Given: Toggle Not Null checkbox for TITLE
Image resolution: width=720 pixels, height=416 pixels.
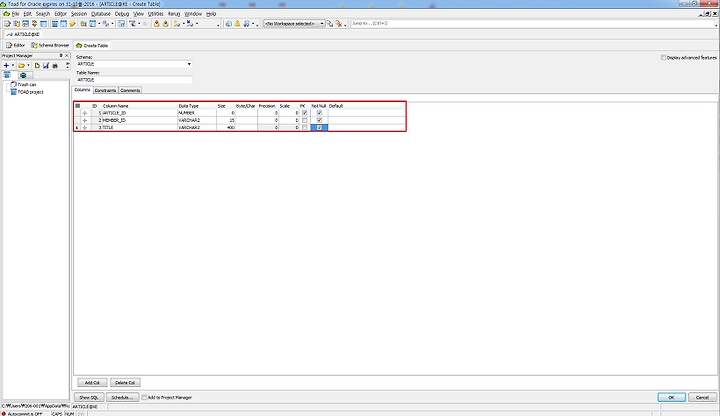Looking at the screenshot, I should tap(319, 128).
